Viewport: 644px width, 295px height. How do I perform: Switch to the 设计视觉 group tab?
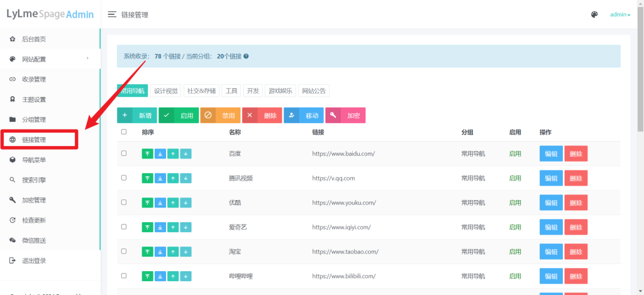pyautogui.click(x=166, y=91)
